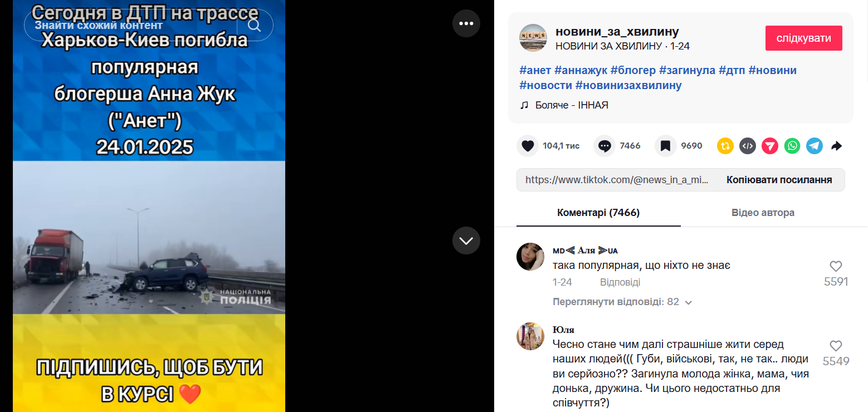This screenshot has height=412, width=868.
Task: Click Копіювати посилання button
Action: [x=779, y=180]
